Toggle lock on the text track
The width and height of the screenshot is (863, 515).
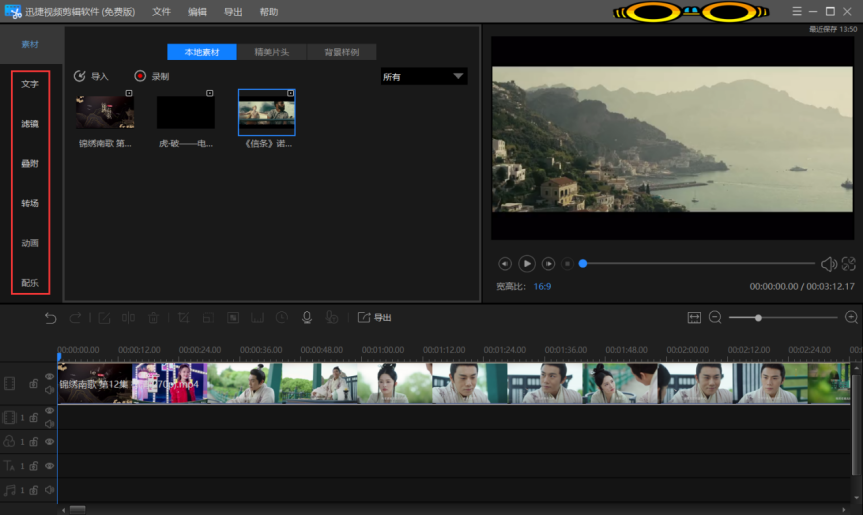(34, 466)
